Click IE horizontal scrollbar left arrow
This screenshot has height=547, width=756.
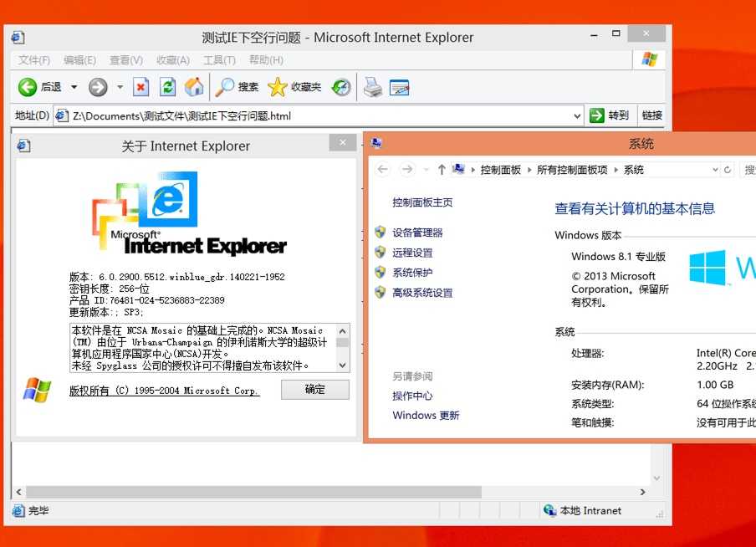click(x=18, y=492)
